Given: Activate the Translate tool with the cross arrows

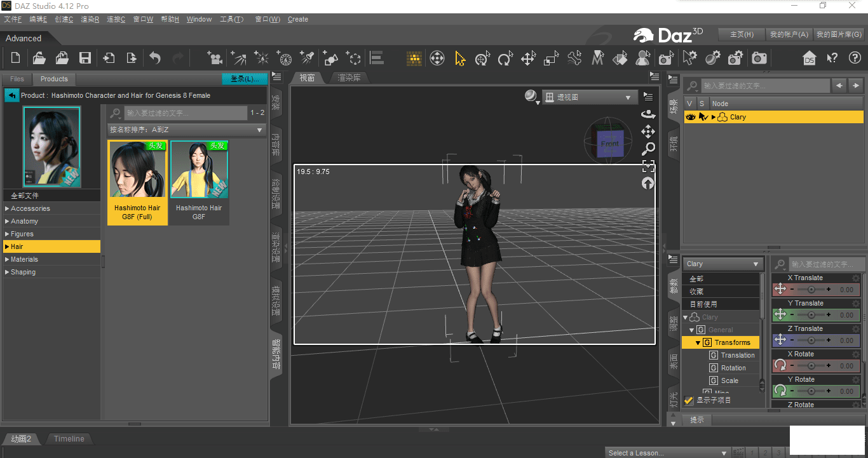Looking at the screenshot, I should coord(528,59).
